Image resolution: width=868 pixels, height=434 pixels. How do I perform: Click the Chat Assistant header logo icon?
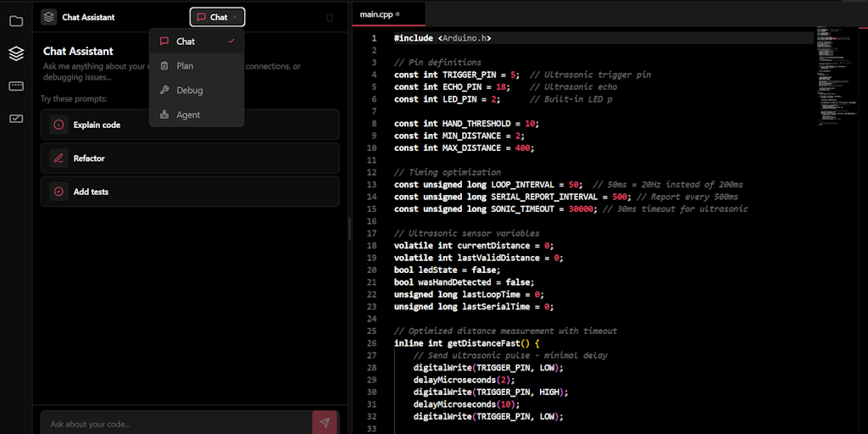[x=49, y=17]
